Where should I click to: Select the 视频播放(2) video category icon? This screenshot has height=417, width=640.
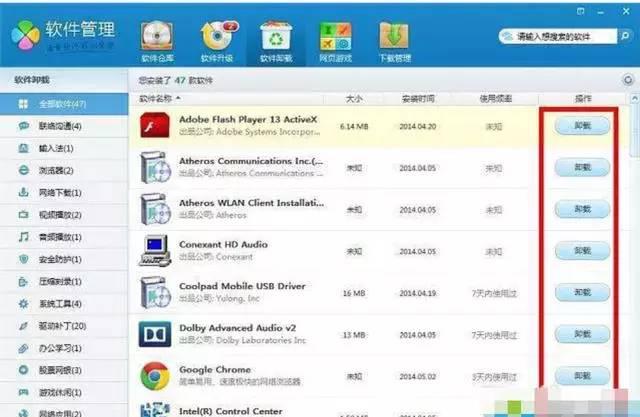point(24,215)
